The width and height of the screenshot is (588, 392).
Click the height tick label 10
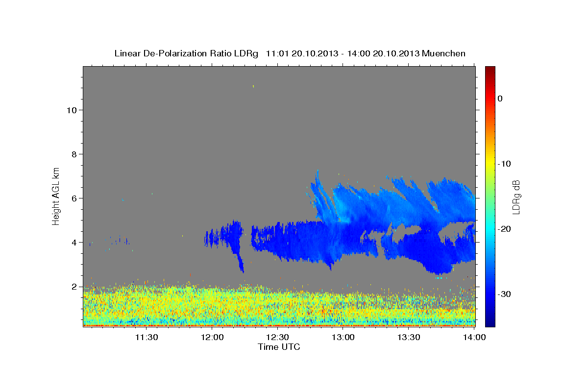click(71, 110)
